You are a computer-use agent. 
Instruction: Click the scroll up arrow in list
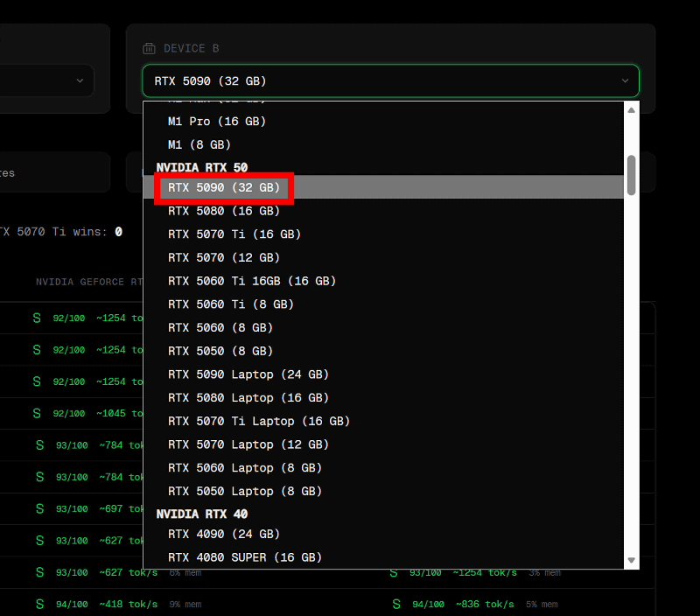631,110
